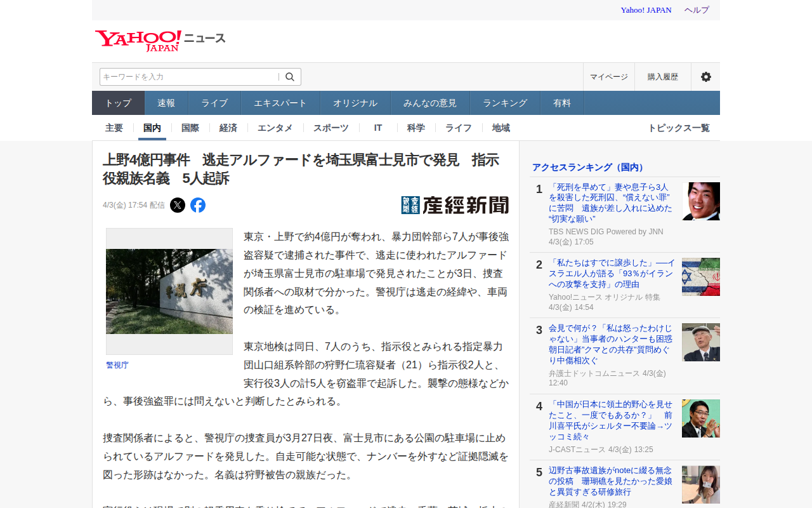Click the 産経新聞 publisher logo
The image size is (812, 508).
point(455,205)
